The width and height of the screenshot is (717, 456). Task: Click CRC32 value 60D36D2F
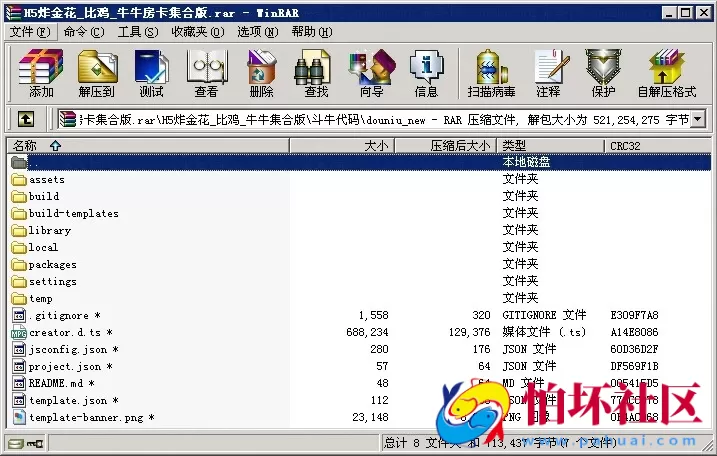tap(634, 349)
